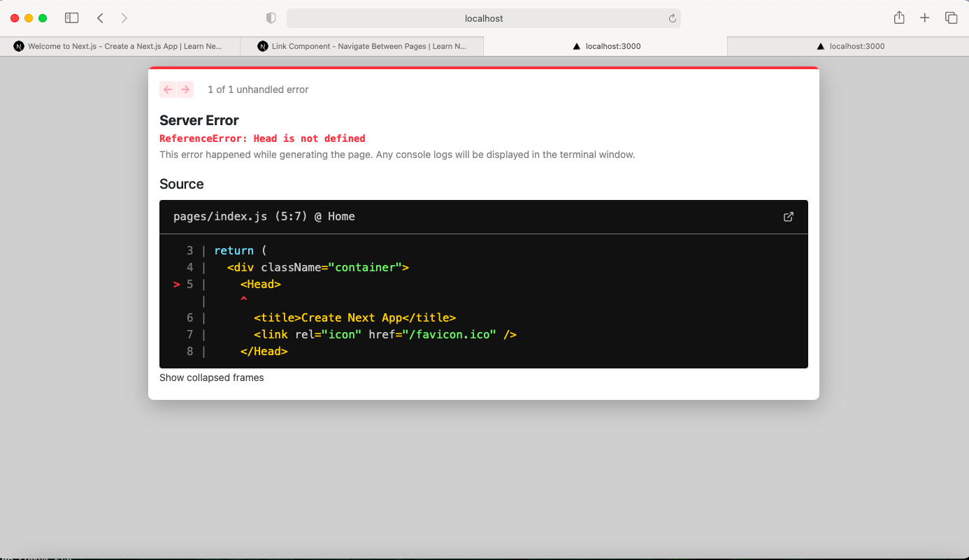
Task: Click next error arrow in overlay
Action: pyautogui.click(x=185, y=89)
